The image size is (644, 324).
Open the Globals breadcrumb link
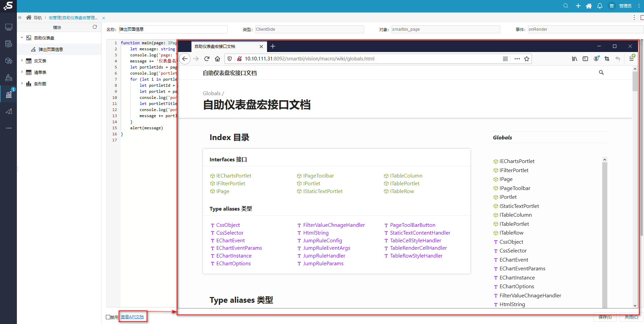click(212, 93)
